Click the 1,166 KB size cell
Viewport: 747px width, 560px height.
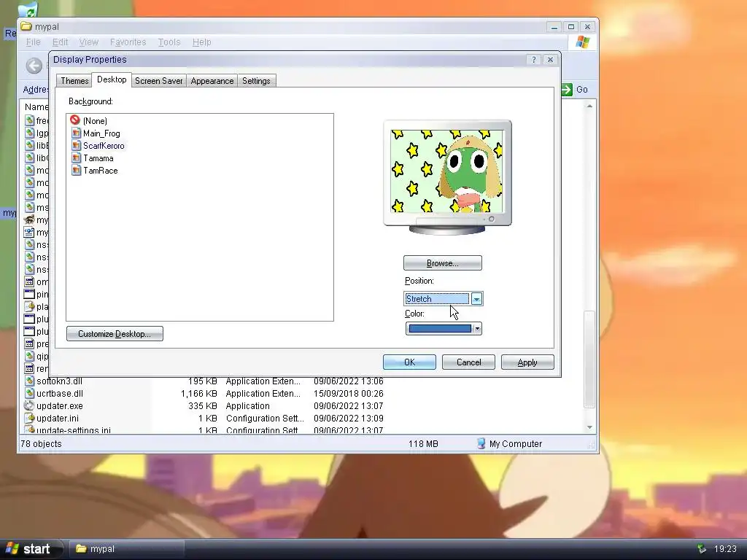[198, 393]
